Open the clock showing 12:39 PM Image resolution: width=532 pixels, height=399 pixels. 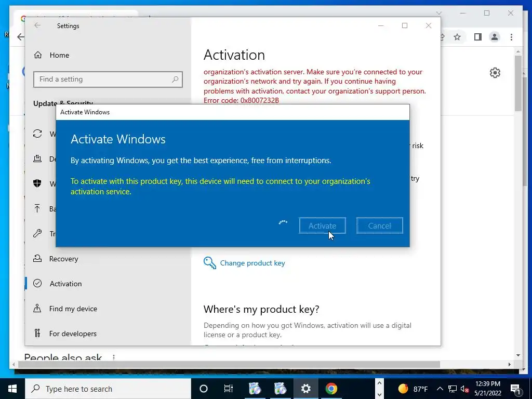pos(488,389)
